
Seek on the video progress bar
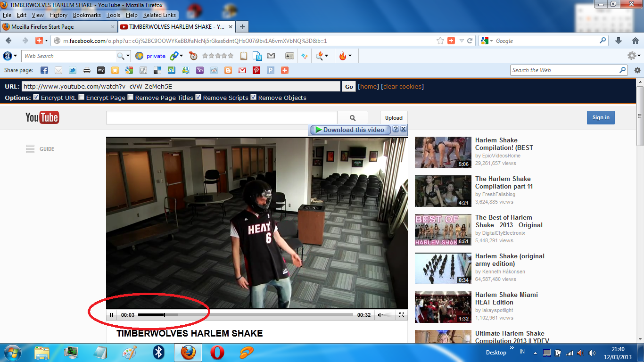pyautogui.click(x=246, y=315)
